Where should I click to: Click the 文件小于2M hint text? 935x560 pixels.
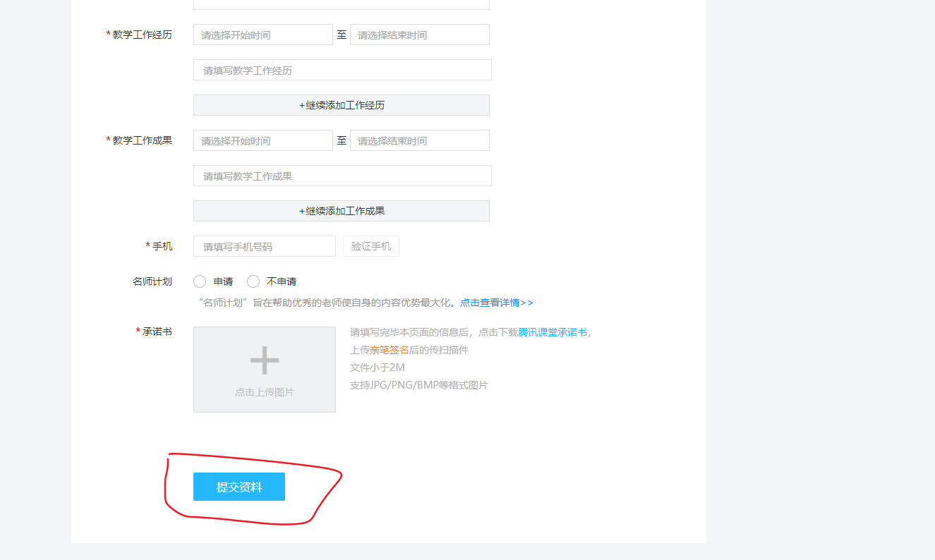(x=378, y=367)
